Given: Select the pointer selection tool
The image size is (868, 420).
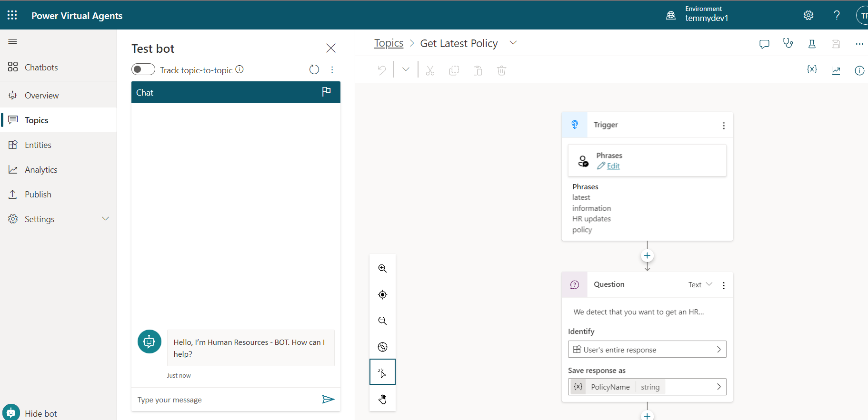Looking at the screenshot, I should [382, 372].
